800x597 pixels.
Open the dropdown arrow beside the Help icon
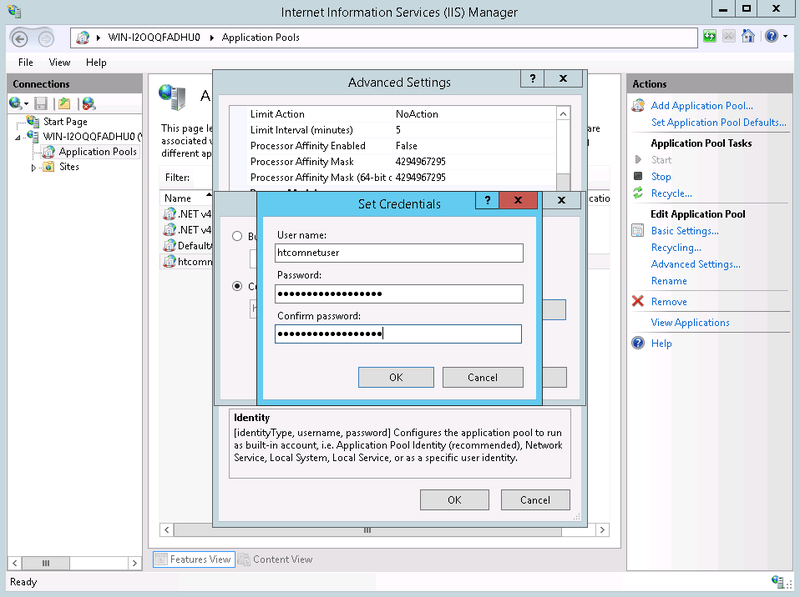click(x=785, y=36)
